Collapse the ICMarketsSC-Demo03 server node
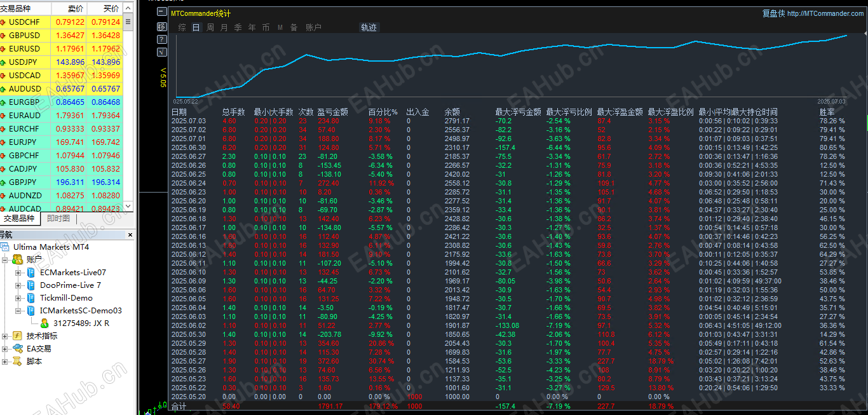 pyautogui.click(x=18, y=310)
